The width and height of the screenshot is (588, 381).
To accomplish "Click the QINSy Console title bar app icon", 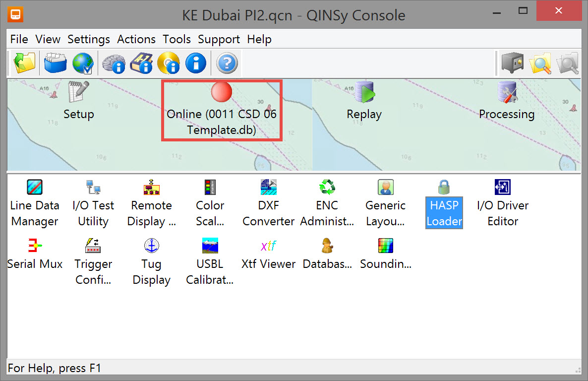I will (x=15, y=15).
